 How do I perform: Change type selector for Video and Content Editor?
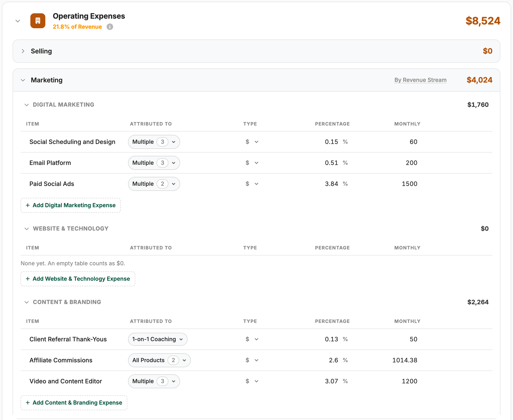[252, 381]
